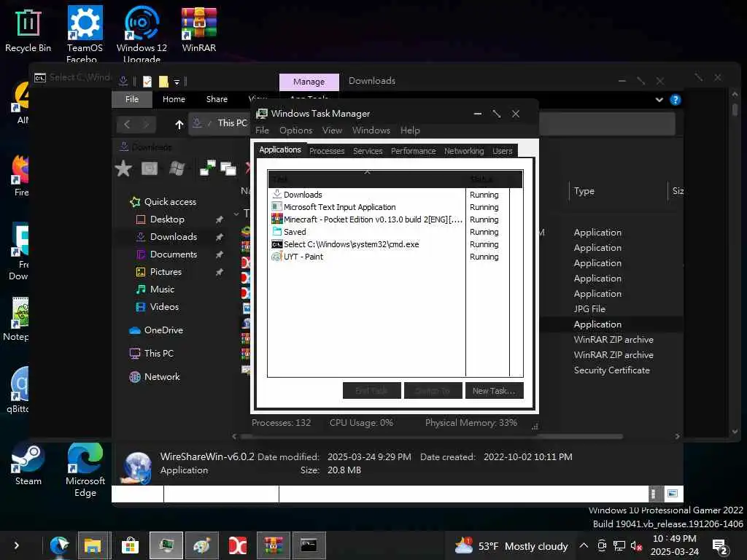The image size is (747, 560).
Task: Expand the taskbar arrow at far left
Action: pyautogui.click(x=17, y=545)
